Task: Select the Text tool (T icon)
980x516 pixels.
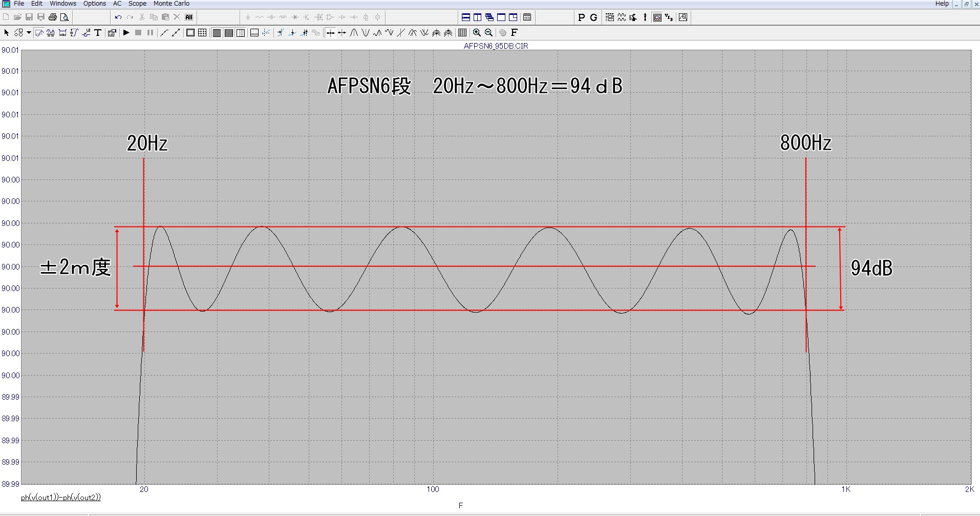Action: tap(98, 33)
